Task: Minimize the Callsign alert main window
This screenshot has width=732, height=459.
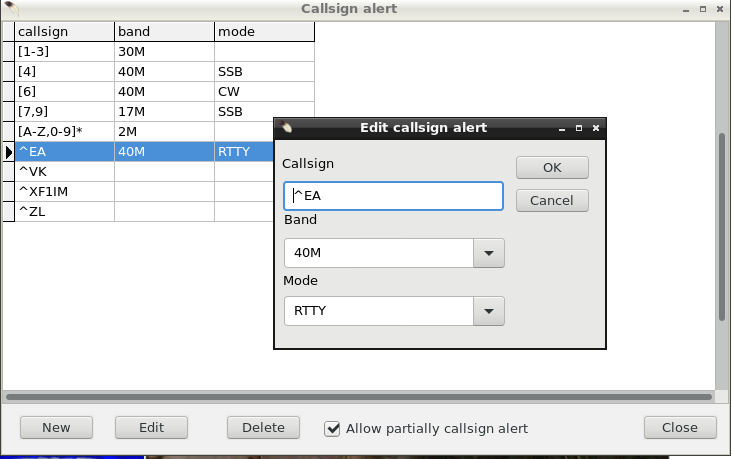Action: pos(686,9)
